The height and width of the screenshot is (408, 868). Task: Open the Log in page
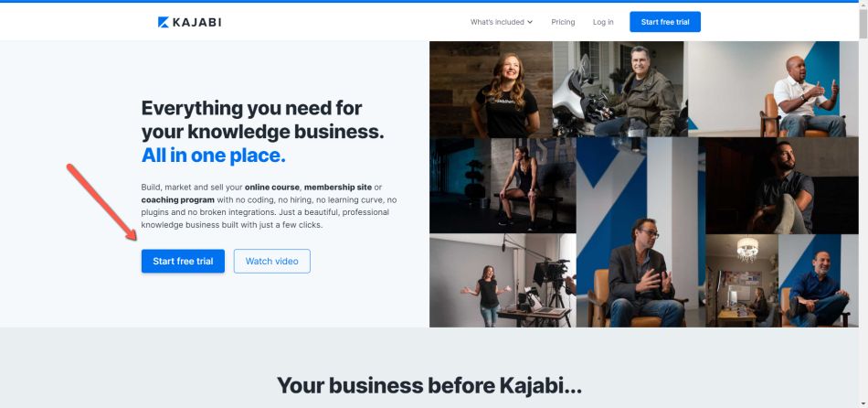(x=603, y=22)
